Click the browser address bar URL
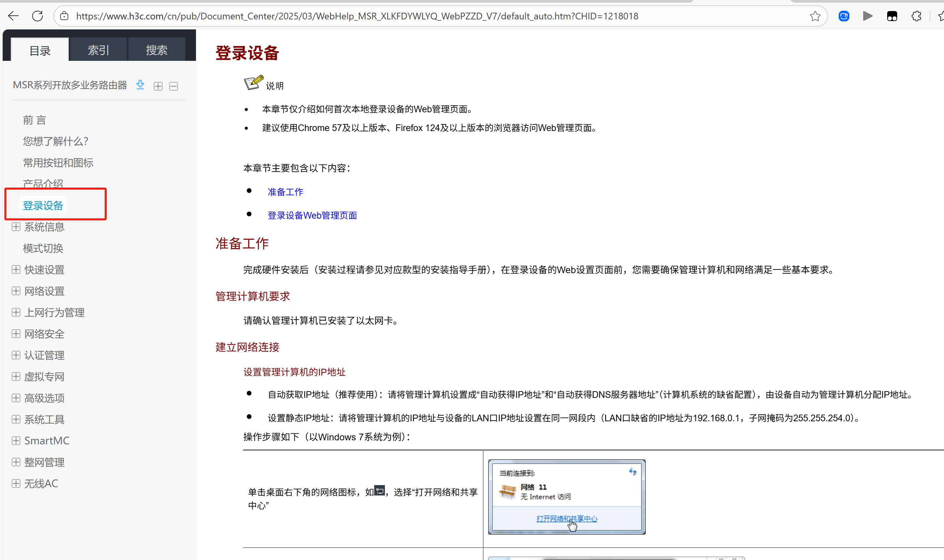Image resolution: width=944 pixels, height=560 pixels. point(357,16)
